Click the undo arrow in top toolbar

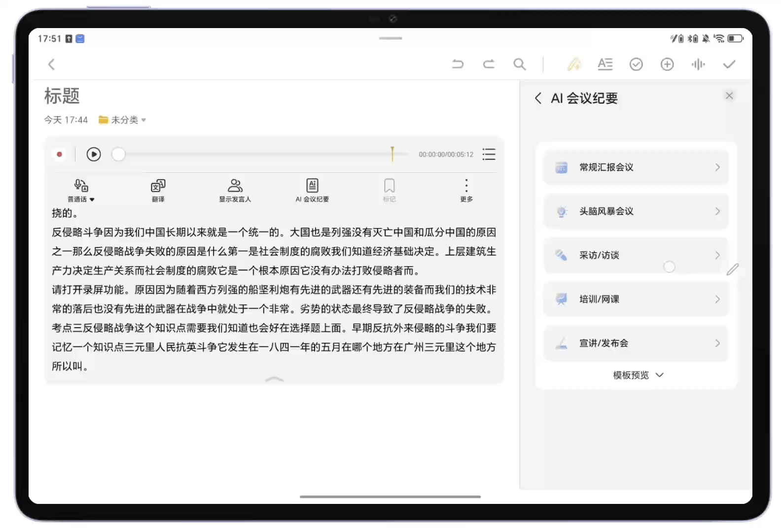(x=458, y=64)
